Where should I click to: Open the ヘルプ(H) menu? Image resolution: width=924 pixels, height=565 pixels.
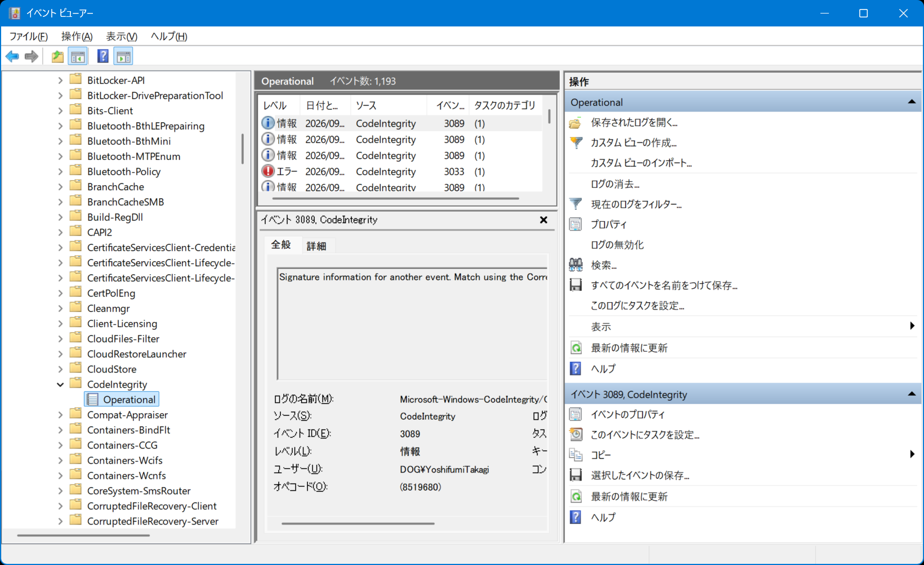[x=169, y=37]
